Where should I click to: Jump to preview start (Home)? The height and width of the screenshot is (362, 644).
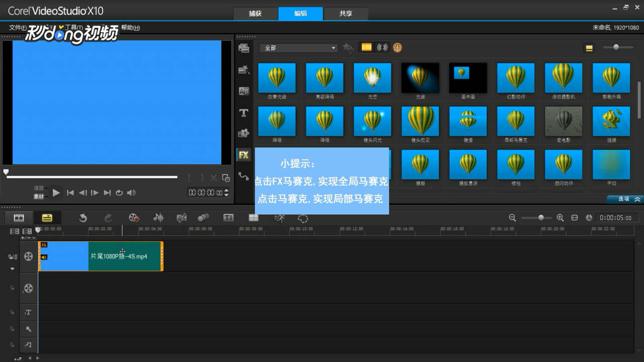[70, 193]
